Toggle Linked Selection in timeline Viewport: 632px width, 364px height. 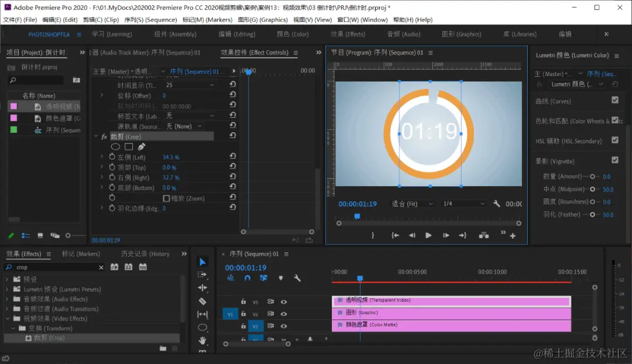click(263, 278)
